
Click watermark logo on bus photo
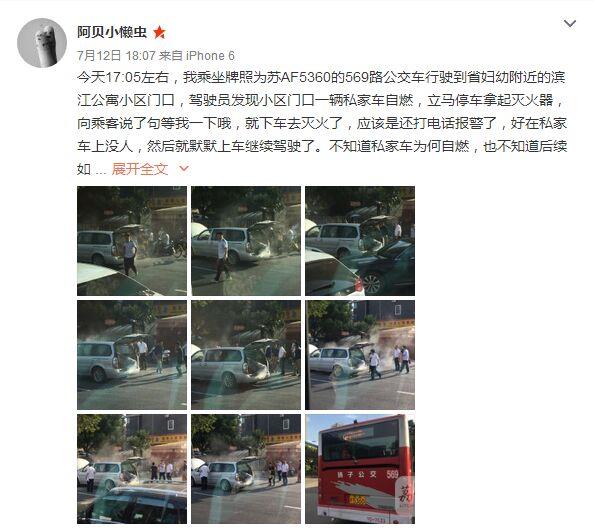(x=405, y=494)
